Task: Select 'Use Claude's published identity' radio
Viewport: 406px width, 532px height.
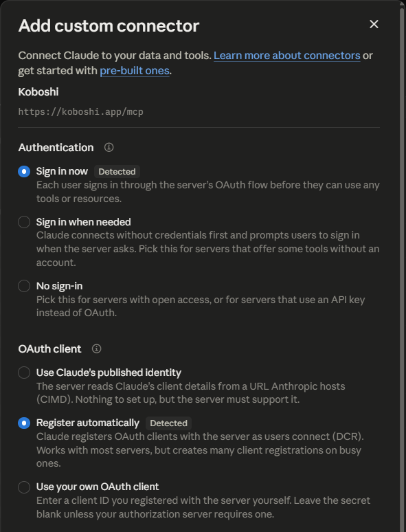Action: (24, 373)
